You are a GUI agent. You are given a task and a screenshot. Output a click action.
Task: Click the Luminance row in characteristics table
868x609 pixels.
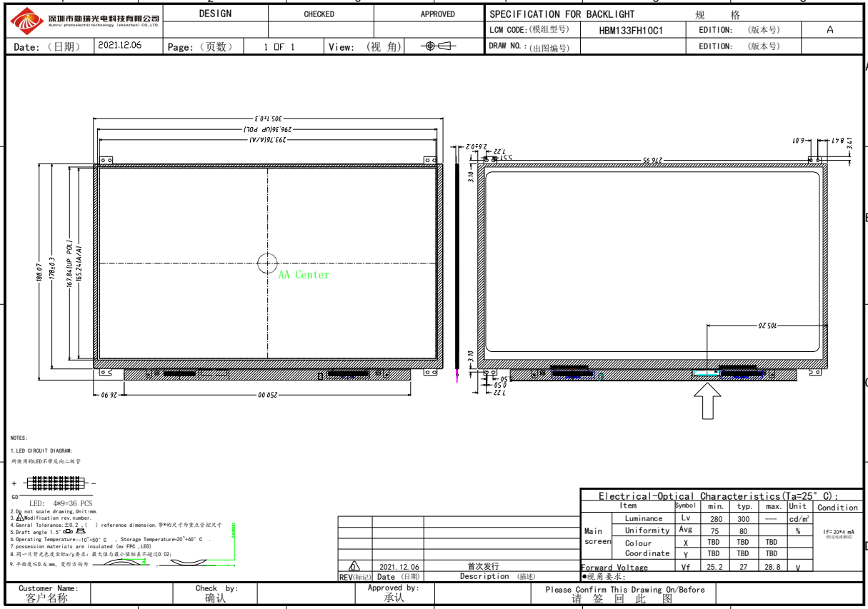643,518
